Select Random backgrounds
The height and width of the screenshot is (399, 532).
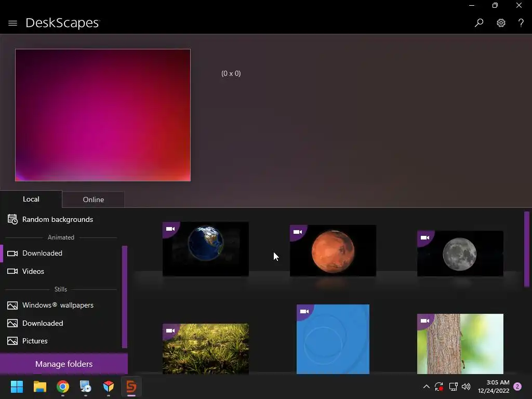[x=58, y=219]
